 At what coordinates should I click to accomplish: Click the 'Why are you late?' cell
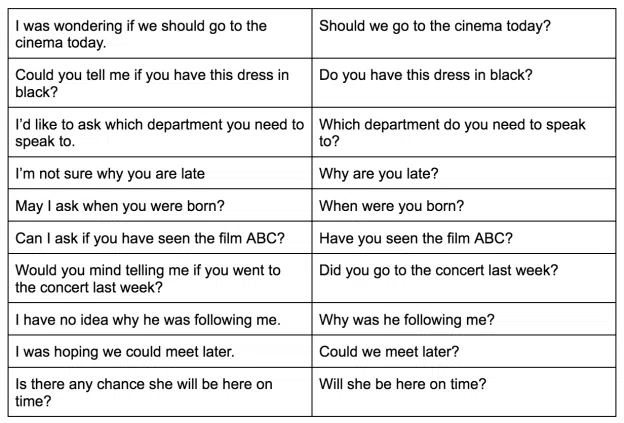tap(378, 173)
